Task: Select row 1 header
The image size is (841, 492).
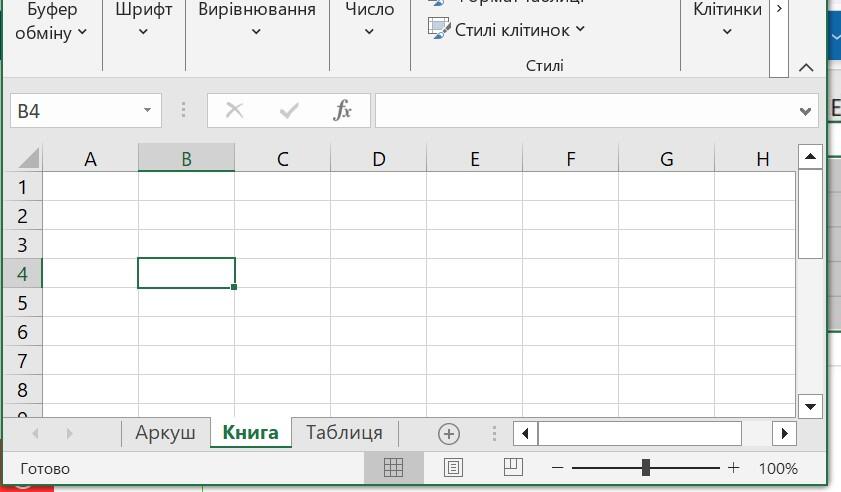Action: [x=22, y=187]
